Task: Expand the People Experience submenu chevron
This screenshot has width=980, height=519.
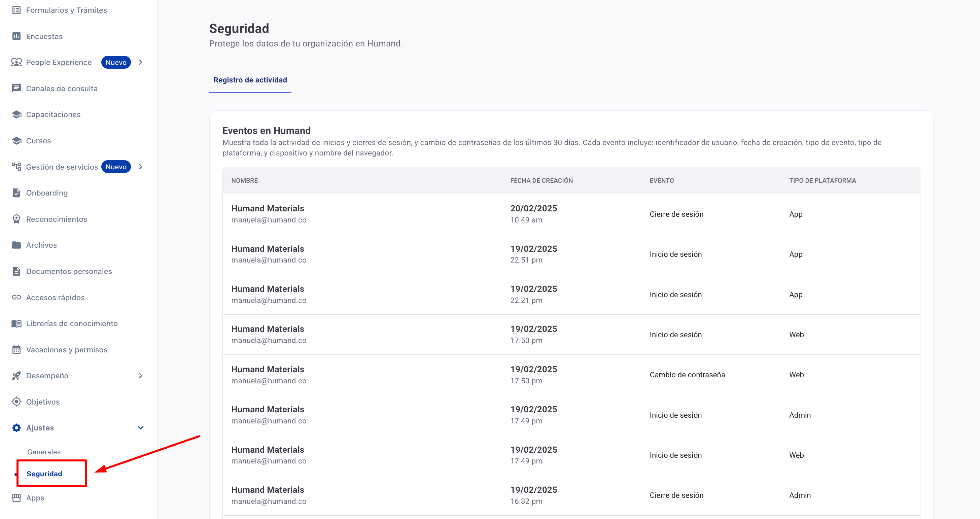Action: (141, 62)
